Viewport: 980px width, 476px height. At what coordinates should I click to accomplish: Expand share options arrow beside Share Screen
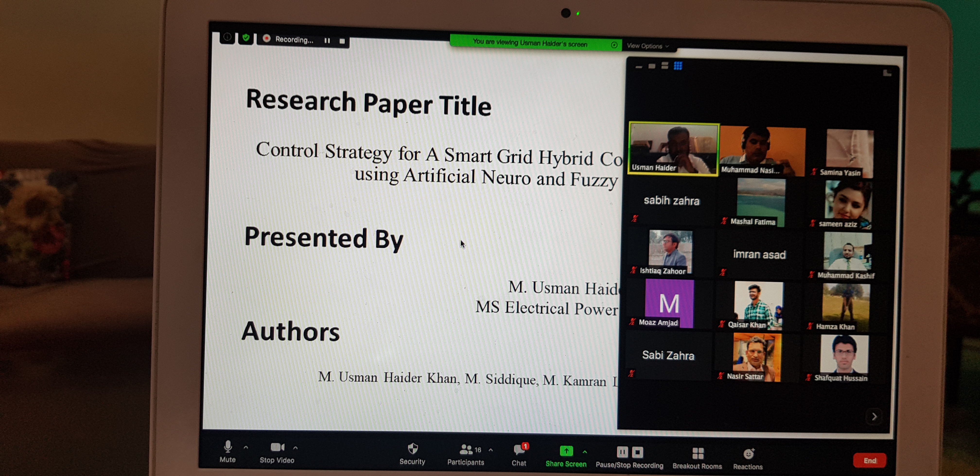click(585, 452)
